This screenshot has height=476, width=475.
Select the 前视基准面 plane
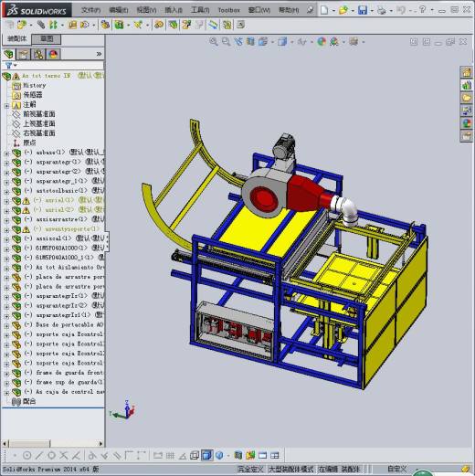tap(39, 114)
